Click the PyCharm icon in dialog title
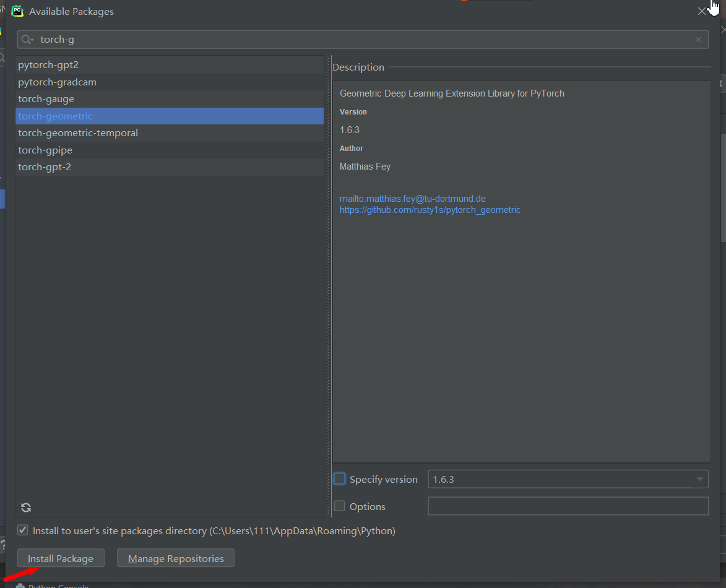Viewport: 726px width, 588px height. (x=17, y=11)
